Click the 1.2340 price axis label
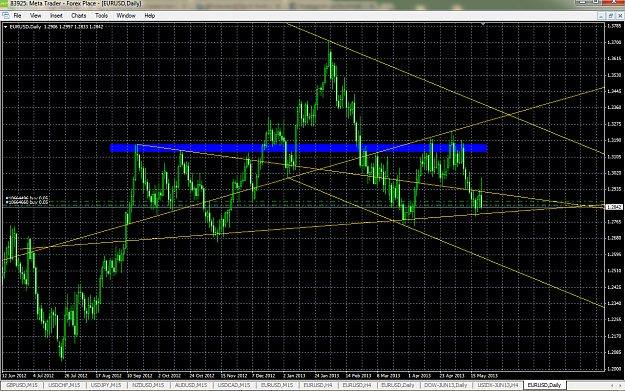Image resolution: width=625 pixels, height=391 pixels. click(x=614, y=303)
